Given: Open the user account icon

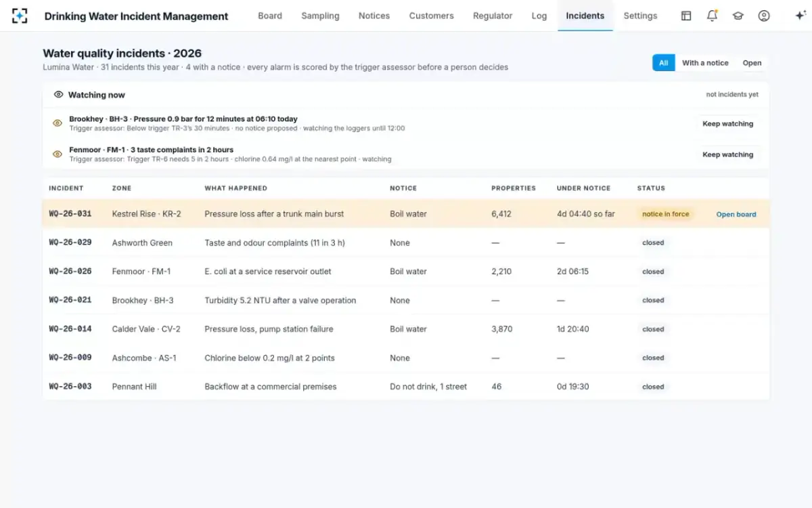Looking at the screenshot, I should coord(764,16).
